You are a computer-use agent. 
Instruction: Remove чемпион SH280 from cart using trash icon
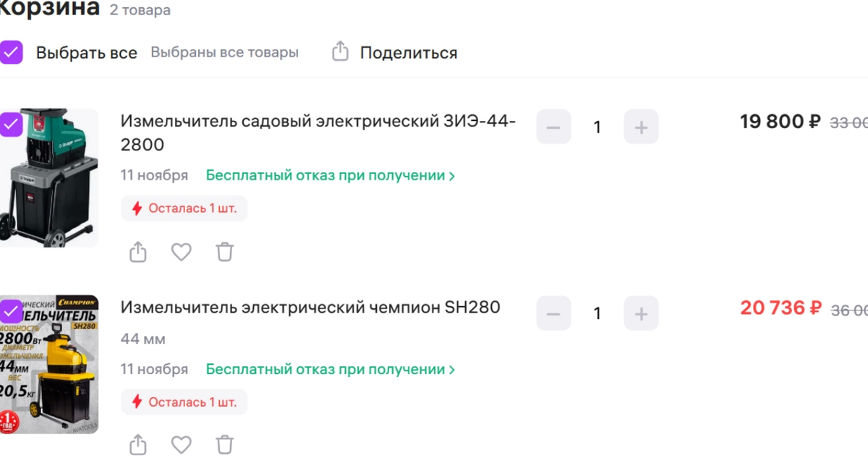coord(224,444)
